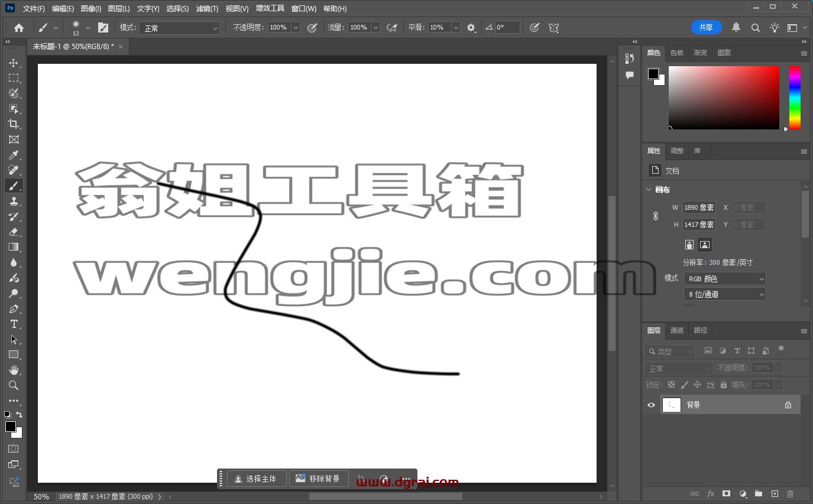Click the hue spectrum slider
813x504 pixels.
pos(795,97)
